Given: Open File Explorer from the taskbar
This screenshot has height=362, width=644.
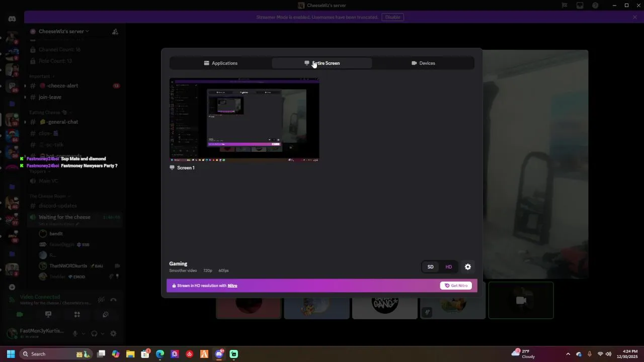Looking at the screenshot, I should click(130, 354).
